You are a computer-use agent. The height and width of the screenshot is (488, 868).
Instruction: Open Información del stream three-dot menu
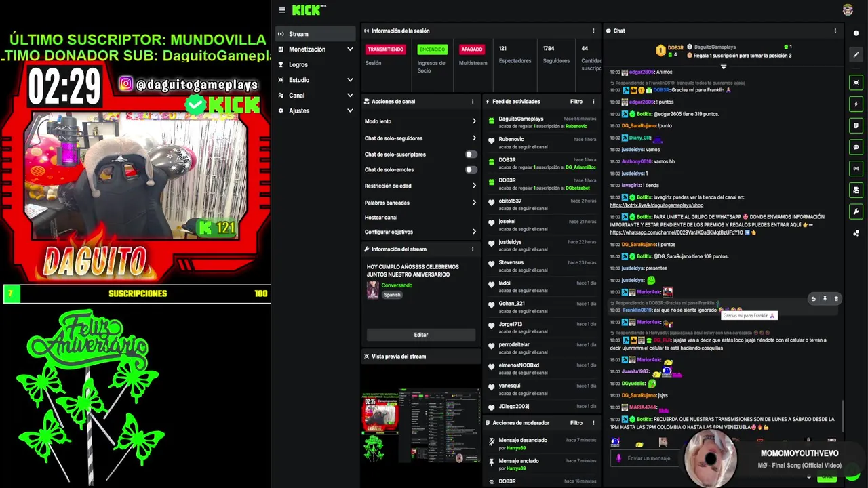pos(473,249)
